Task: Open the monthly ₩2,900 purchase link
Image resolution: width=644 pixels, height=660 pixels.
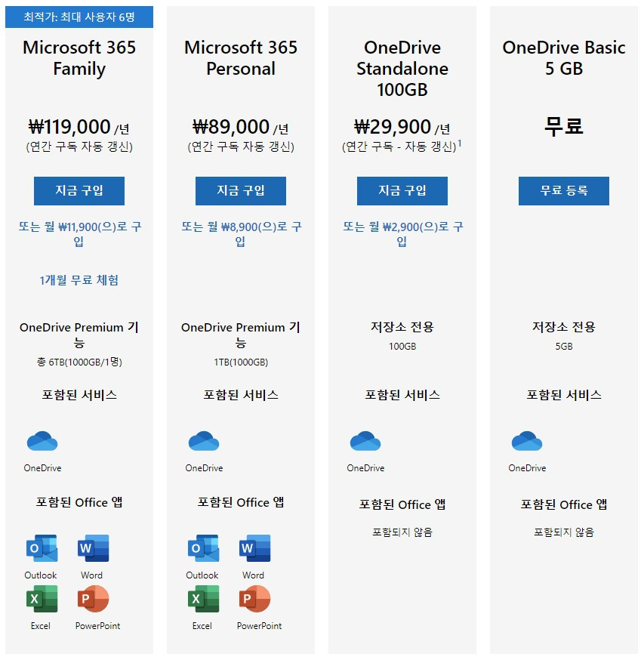Action: (x=402, y=233)
